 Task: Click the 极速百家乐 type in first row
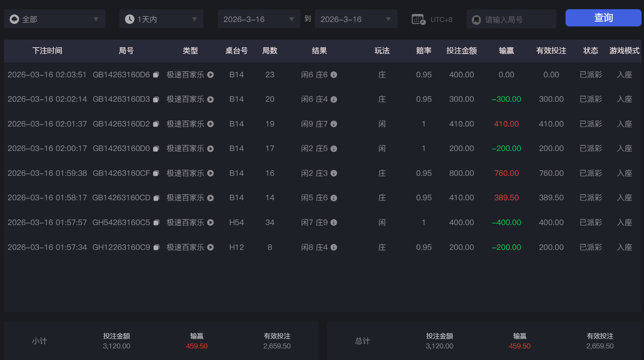pos(185,75)
